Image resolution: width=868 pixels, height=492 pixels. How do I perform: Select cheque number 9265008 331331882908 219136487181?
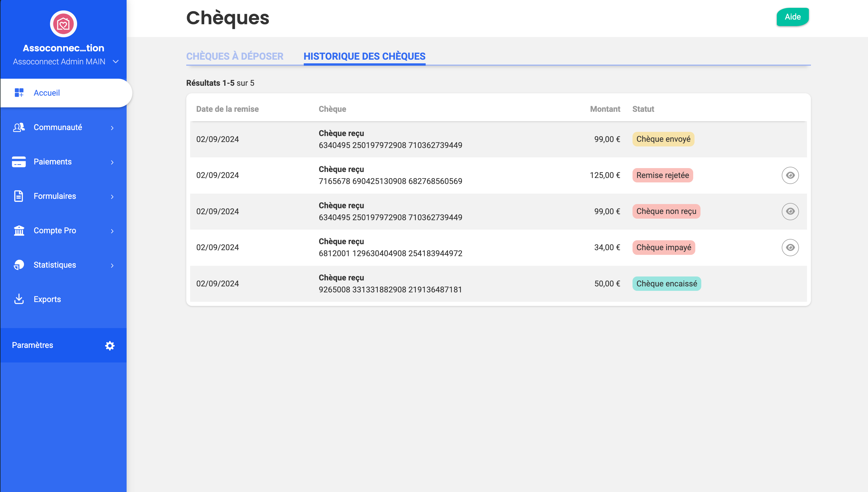click(390, 290)
